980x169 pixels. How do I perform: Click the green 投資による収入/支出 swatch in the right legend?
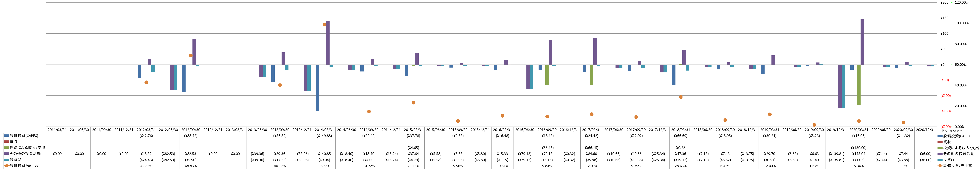(940, 148)
